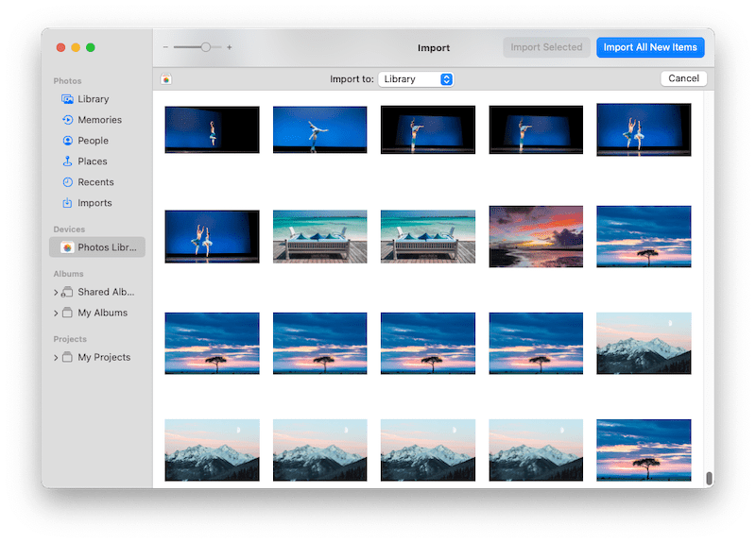Select the sunset clouds beach thumbnail

(536, 235)
